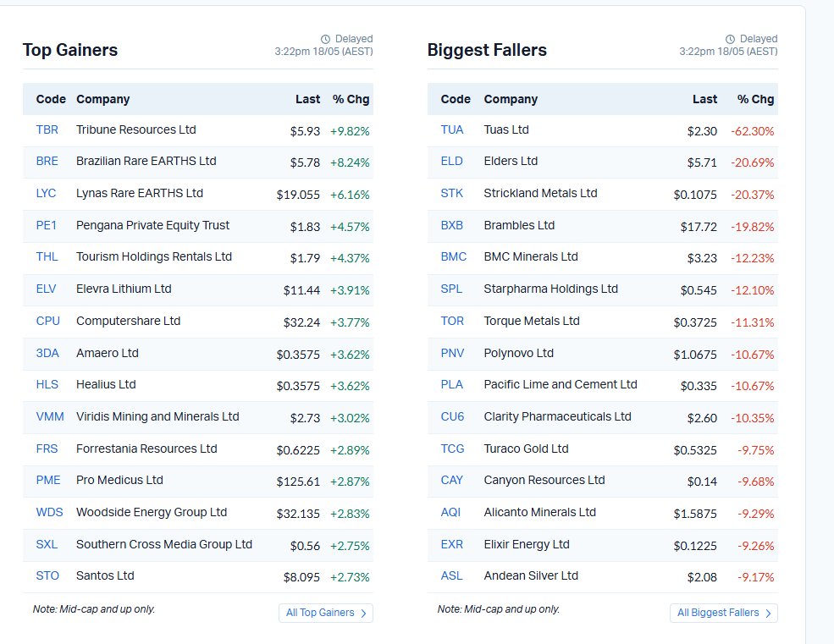Screen dimensions: 834x644
Task: Click Lynas Rare EARTHS Ltd company name
Action: click(140, 193)
